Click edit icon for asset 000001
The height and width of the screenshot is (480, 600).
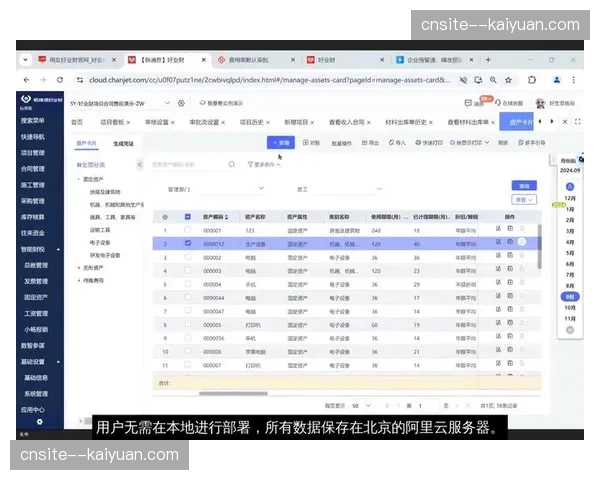coord(498,229)
